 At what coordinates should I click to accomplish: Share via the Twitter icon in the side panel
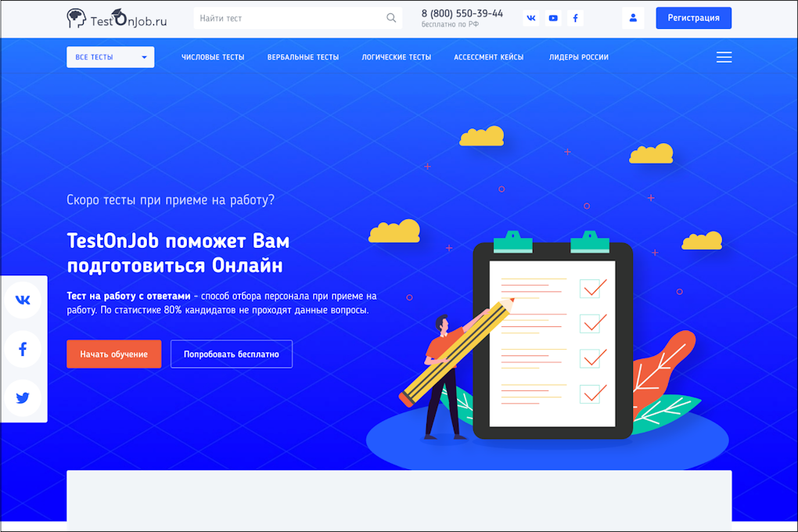tap(23, 397)
